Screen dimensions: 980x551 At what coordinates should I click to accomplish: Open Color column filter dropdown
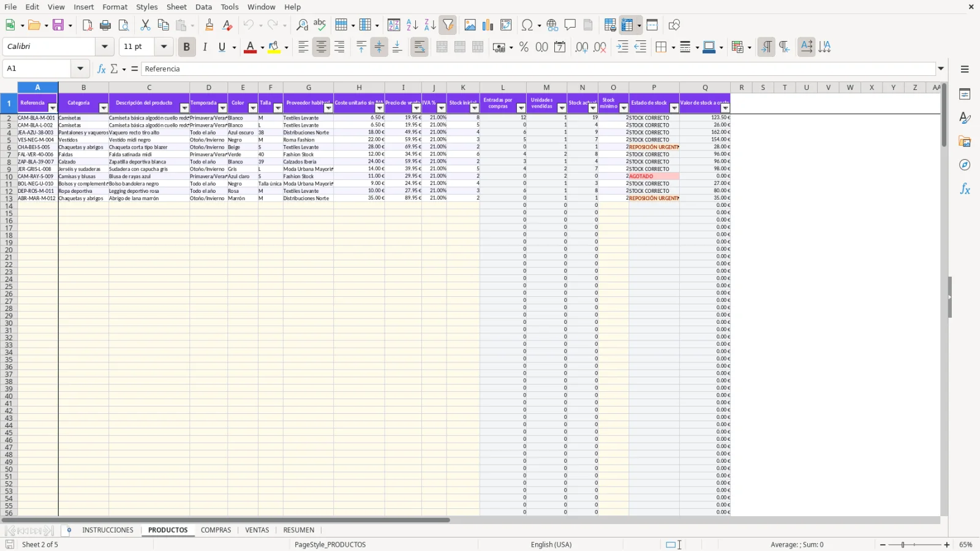pos(253,108)
